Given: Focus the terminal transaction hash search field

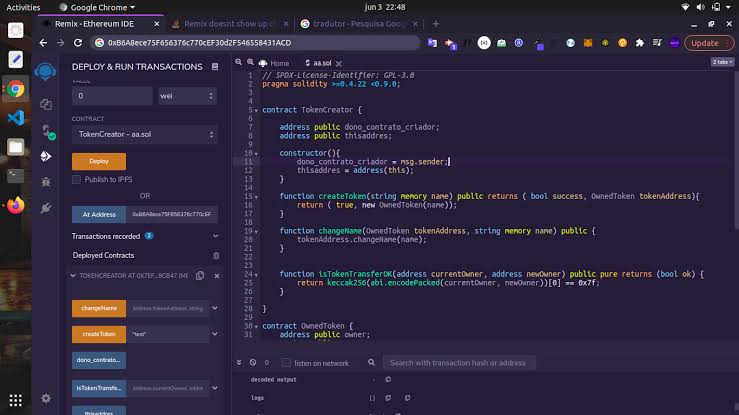Looking at the screenshot, I should (x=459, y=363).
